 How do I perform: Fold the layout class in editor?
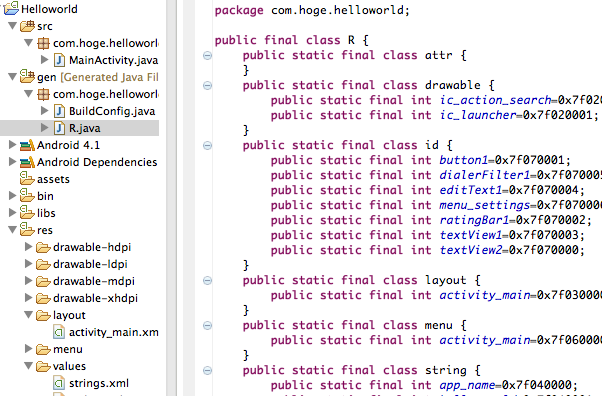click(207, 280)
